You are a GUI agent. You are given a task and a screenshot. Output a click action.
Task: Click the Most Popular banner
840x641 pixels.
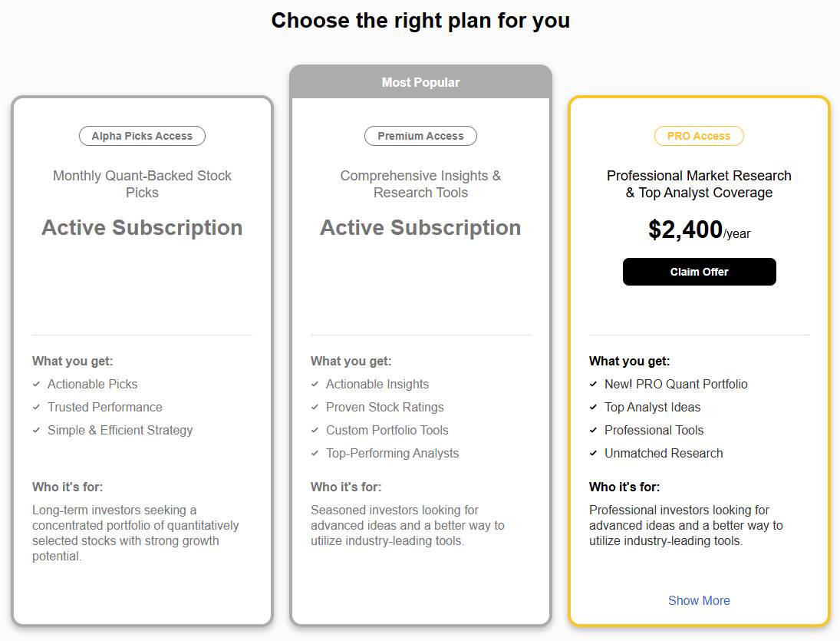click(x=420, y=82)
